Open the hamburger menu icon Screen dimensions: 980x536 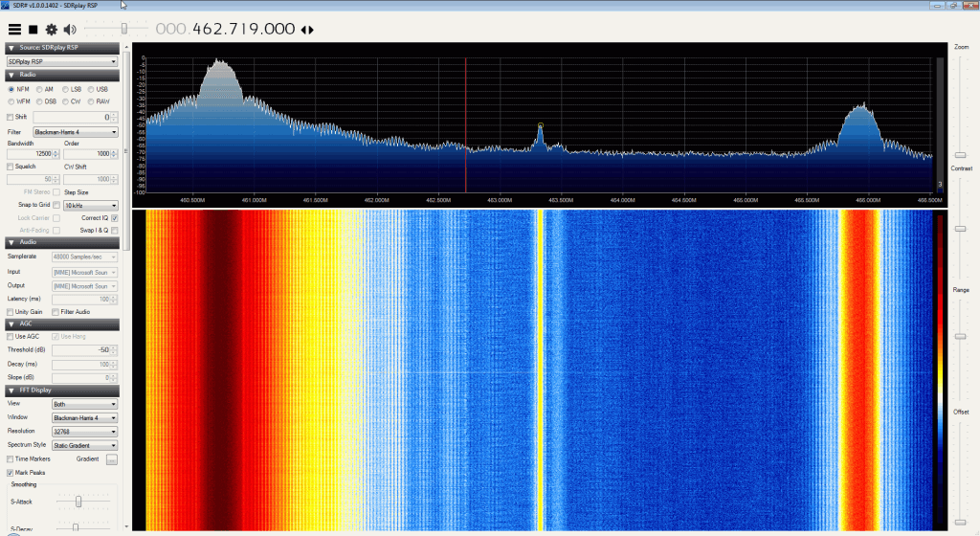(x=14, y=30)
